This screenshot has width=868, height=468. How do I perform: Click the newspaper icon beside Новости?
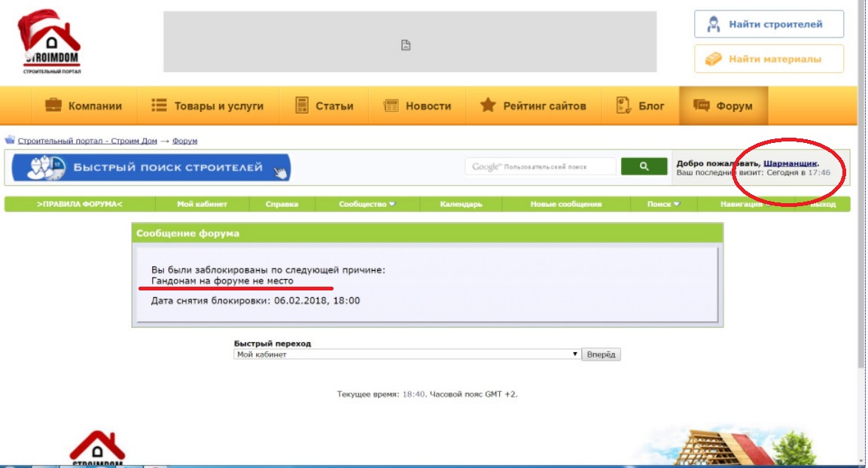(x=391, y=105)
